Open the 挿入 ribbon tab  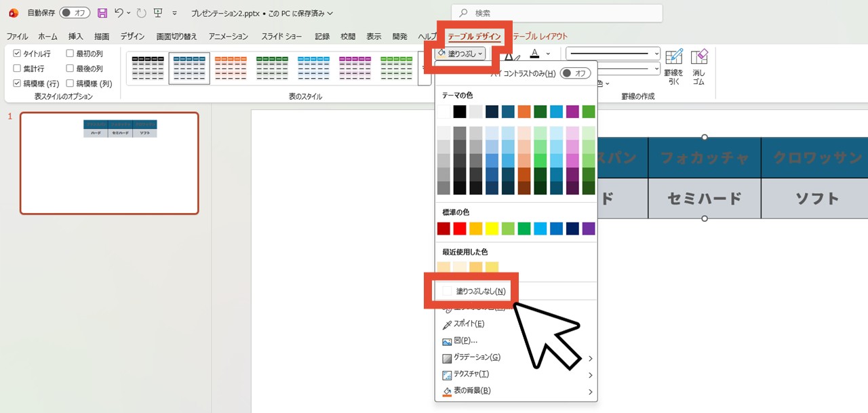(75, 37)
